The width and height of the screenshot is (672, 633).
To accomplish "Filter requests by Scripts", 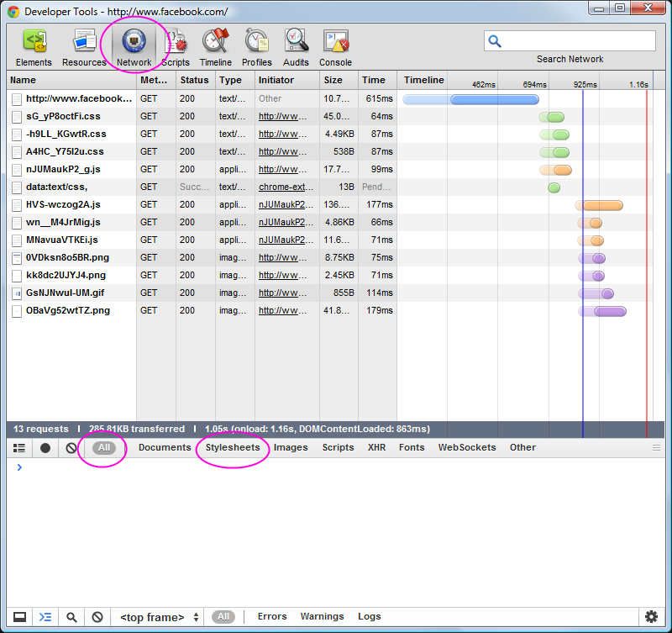I will tap(339, 447).
